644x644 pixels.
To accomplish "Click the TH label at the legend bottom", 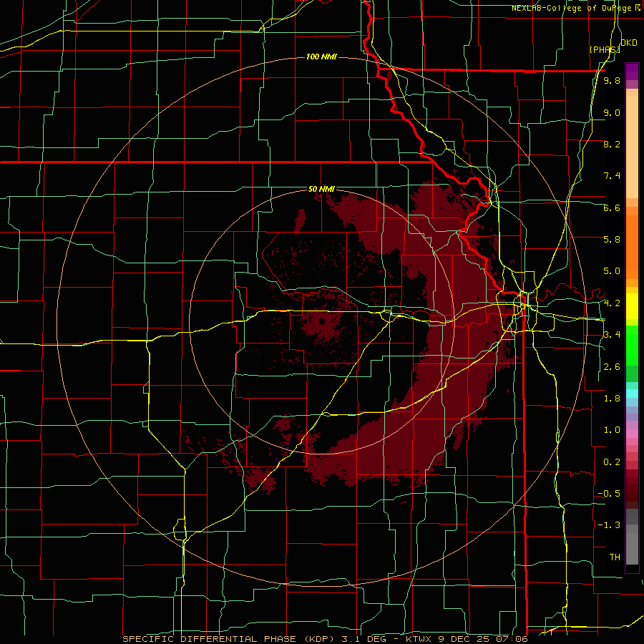I will 615,557.
